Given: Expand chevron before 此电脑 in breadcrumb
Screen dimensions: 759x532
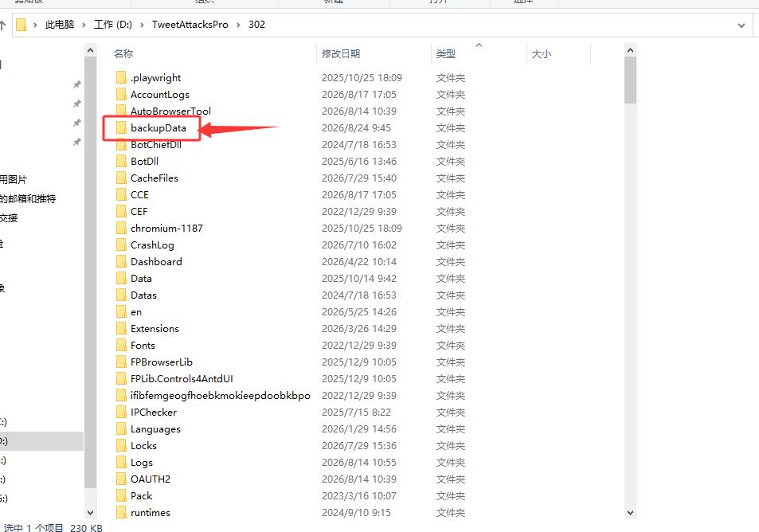Looking at the screenshot, I should pos(35,25).
